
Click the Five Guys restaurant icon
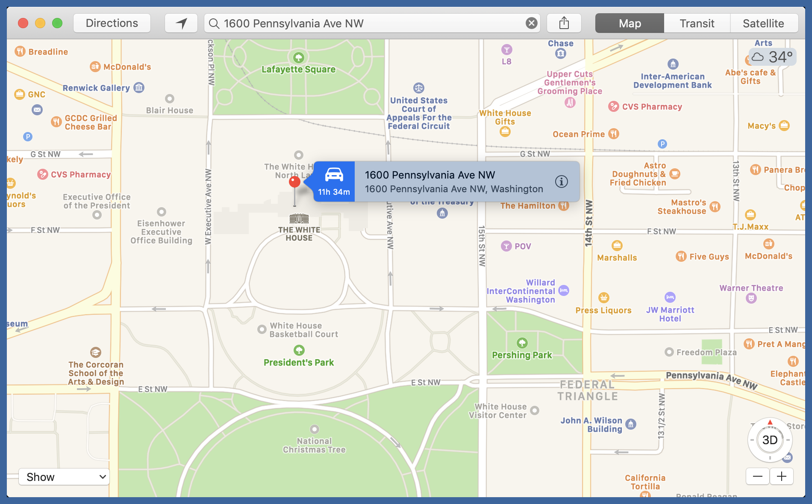click(x=681, y=256)
